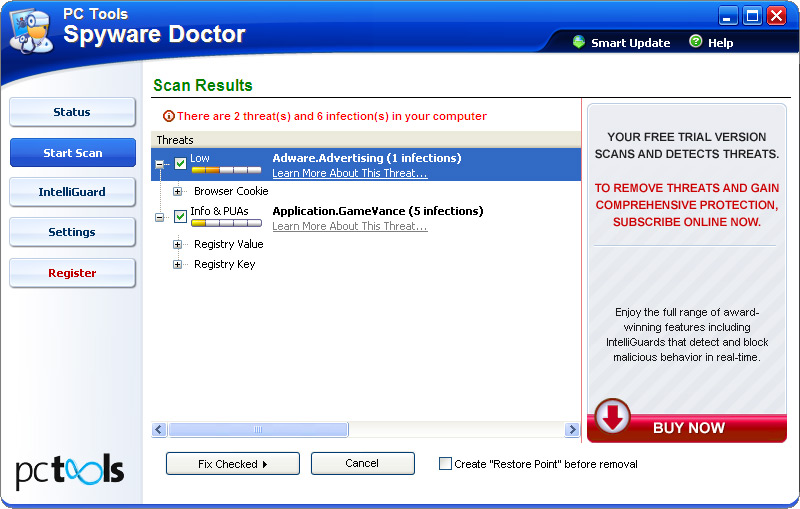Enable Create Restore Point before removal

click(445, 464)
